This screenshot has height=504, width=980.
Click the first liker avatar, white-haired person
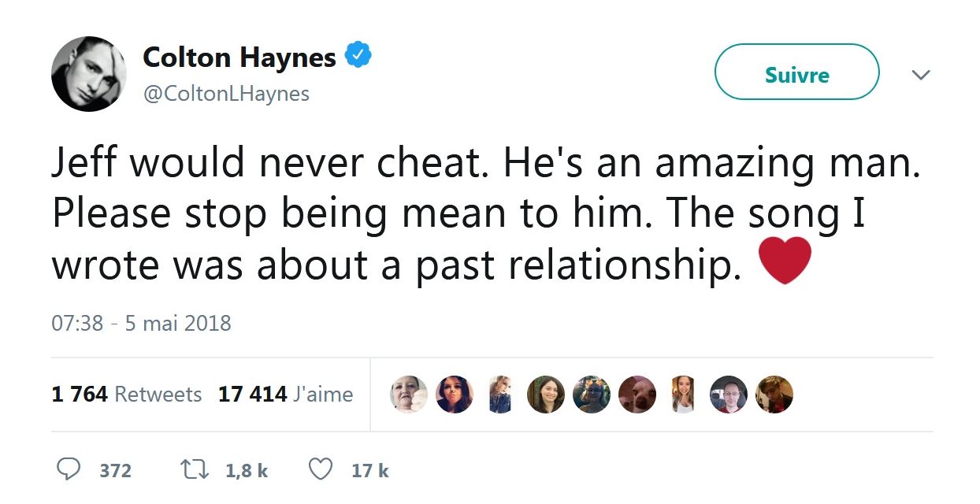(x=409, y=394)
